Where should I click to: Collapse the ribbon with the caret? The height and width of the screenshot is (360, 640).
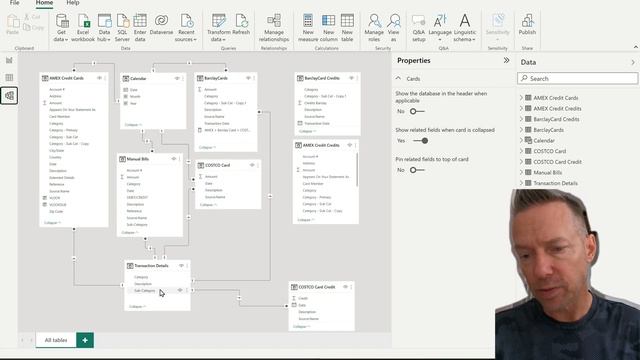pyautogui.click(x=635, y=47)
